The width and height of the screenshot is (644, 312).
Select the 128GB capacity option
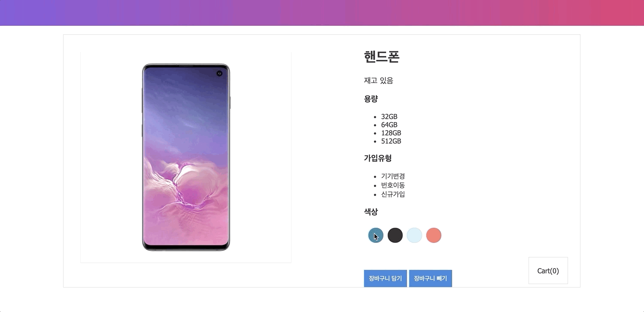click(391, 133)
